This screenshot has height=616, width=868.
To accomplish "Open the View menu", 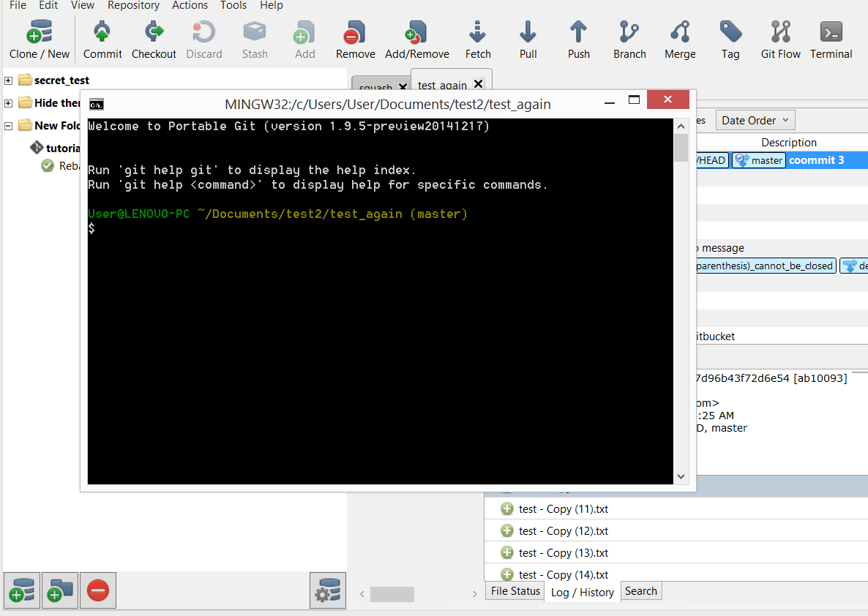I will click(83, 5).
